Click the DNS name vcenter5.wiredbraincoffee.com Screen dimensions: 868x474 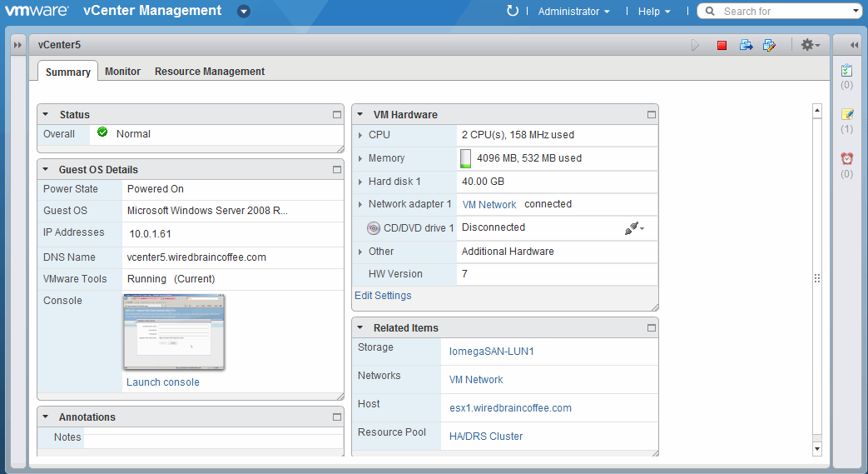click(196, 257)
